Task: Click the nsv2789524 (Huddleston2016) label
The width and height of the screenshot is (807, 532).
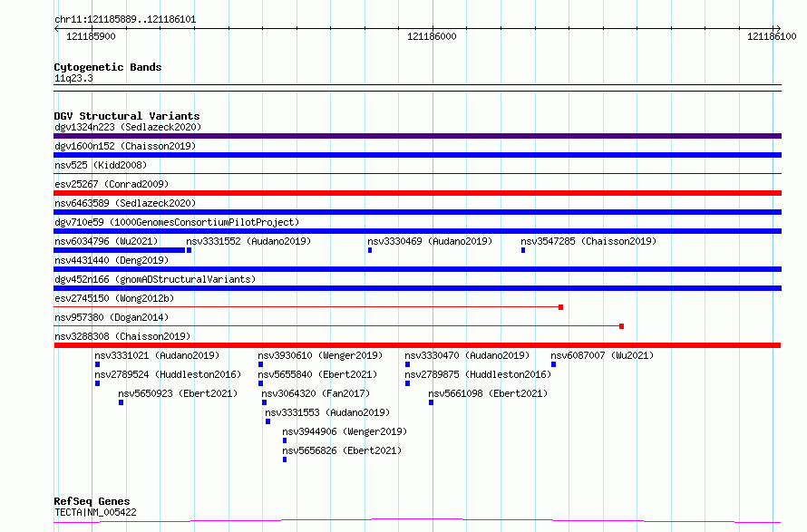Action: point(168,374)
